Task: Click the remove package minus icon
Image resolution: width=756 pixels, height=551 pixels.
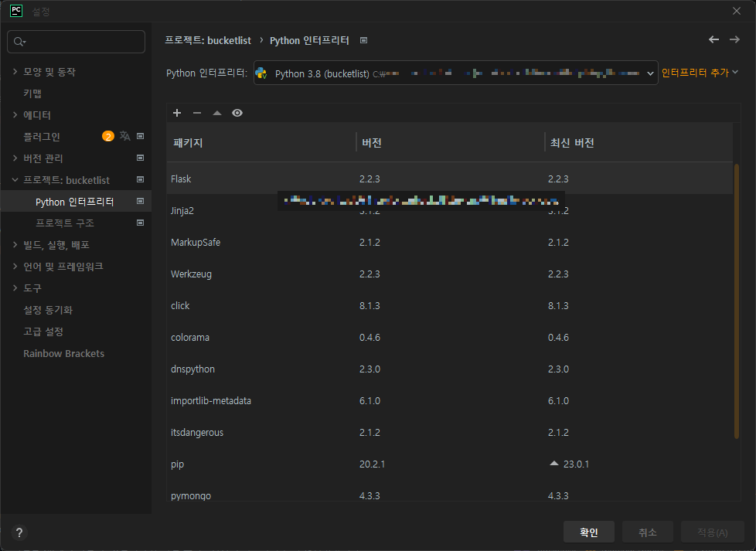Action: [196, 113]
